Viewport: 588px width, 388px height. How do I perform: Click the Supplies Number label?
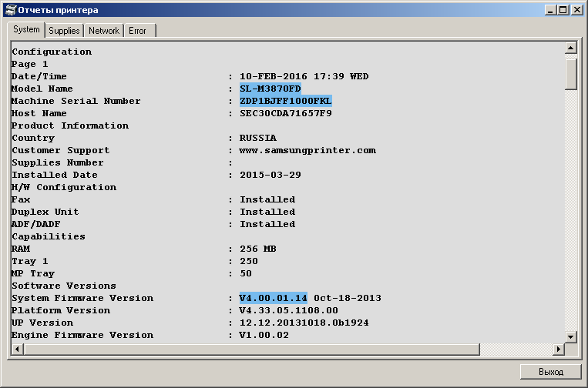pyautogui.click(x=58, y=163)
